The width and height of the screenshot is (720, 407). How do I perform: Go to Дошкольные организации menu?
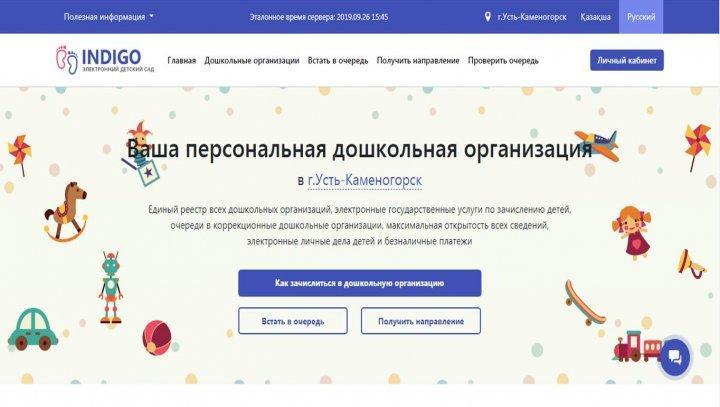pyautogui.click(x=252, y=61)
